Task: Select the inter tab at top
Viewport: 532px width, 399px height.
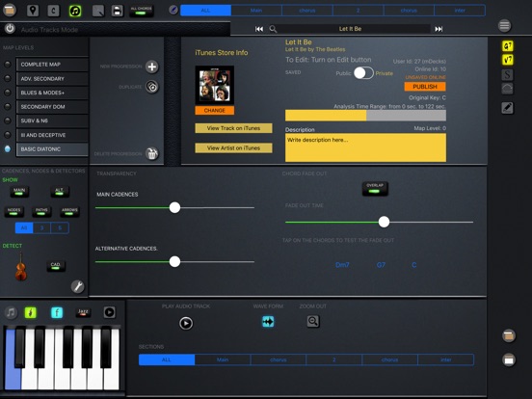Action: click(x=460, y=11)
